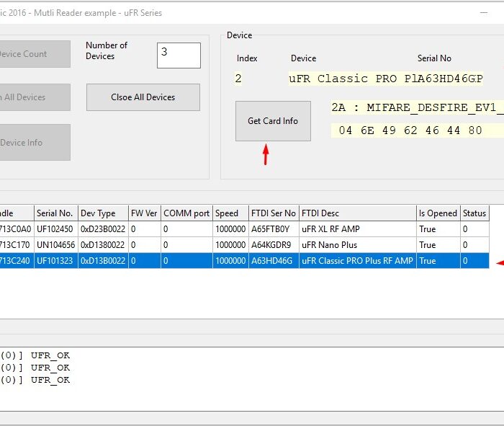
Task: Select row with serial UN104656
Action: tap(244, 245)
